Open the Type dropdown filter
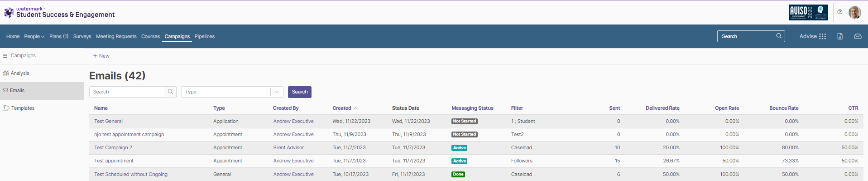868x181 pixels. (x=232, y=92)
